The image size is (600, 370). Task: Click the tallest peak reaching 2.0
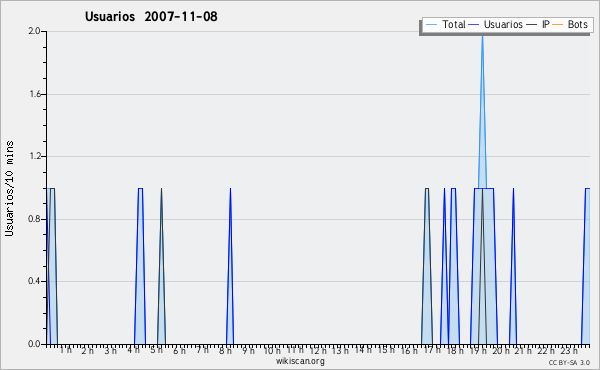(x=483, y=111)
